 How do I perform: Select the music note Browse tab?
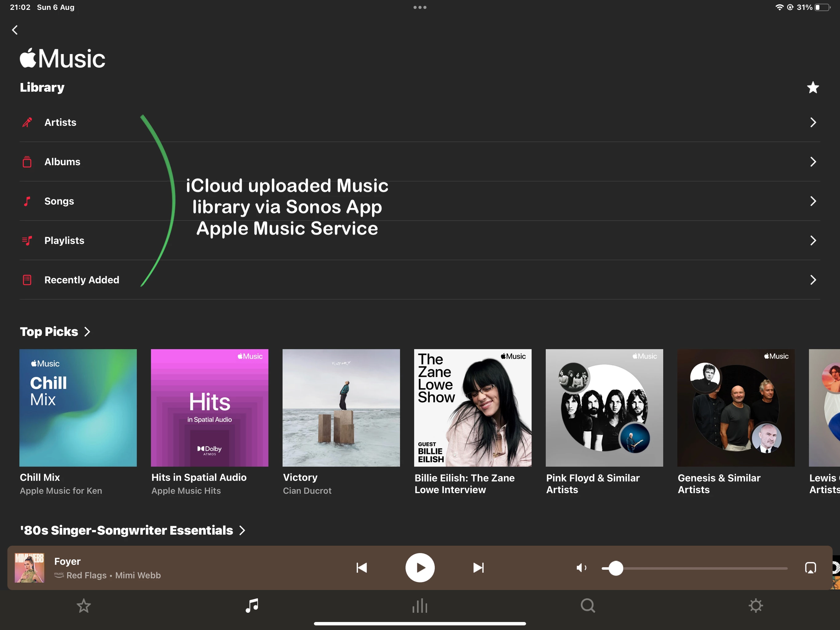(252, 606)
